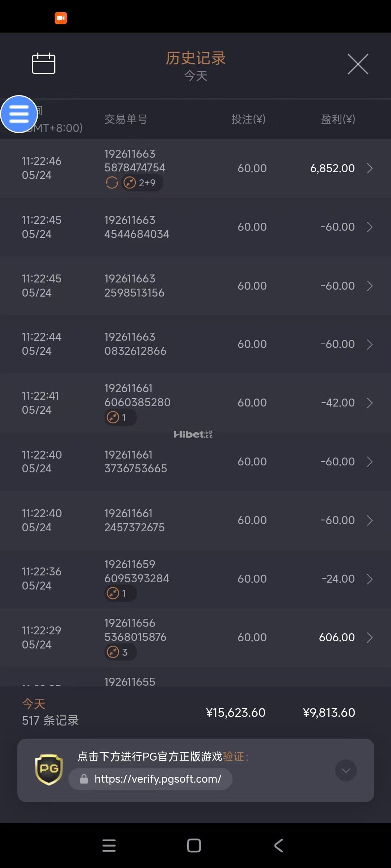Open the calendar date picker icon
The height and width of the screenshot is (868, 391).
[x=43, y=64]
